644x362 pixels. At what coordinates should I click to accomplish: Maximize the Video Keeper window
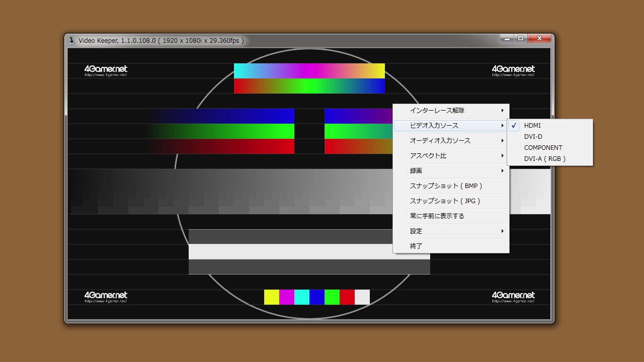[521, 39]
